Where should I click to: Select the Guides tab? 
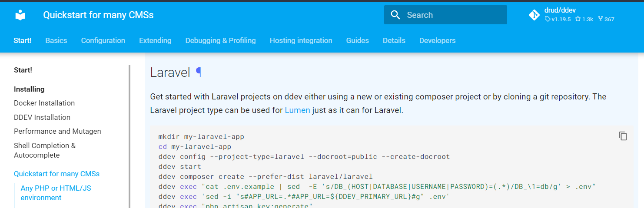pos(357,40)
